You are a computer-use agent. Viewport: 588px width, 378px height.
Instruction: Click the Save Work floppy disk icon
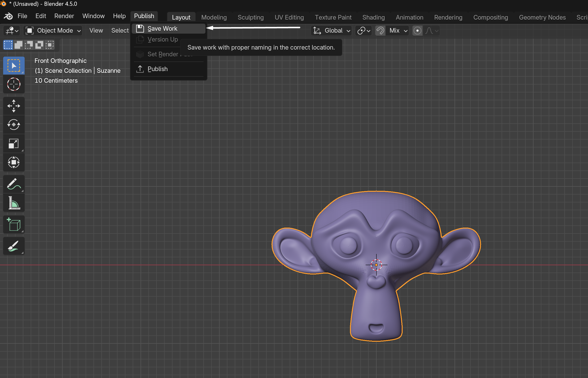[140, 29]
